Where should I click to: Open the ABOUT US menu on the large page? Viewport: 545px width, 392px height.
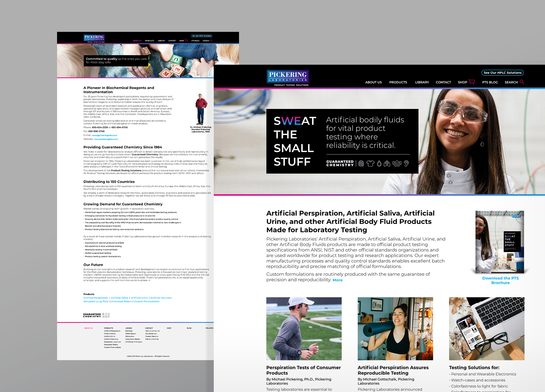[x=373, y=82]
